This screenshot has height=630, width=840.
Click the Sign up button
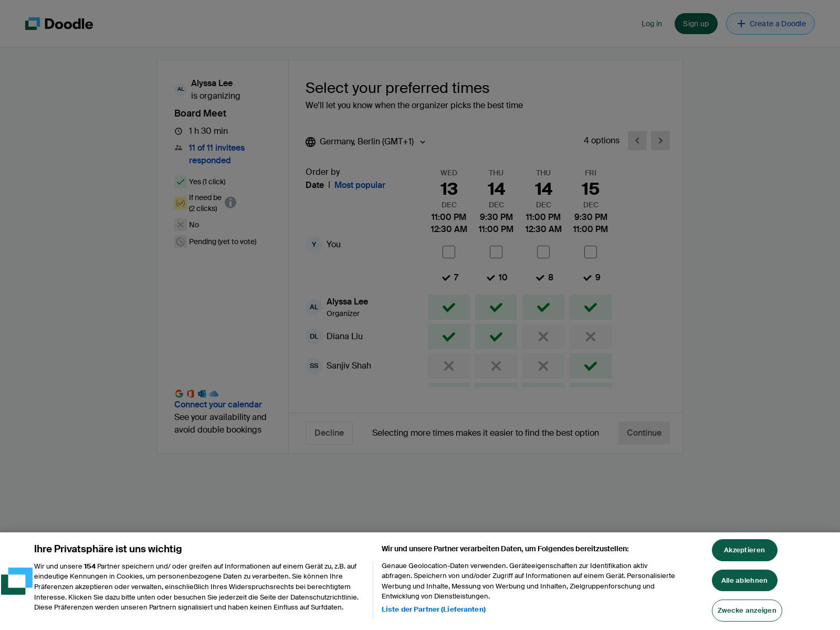point(696,24)
